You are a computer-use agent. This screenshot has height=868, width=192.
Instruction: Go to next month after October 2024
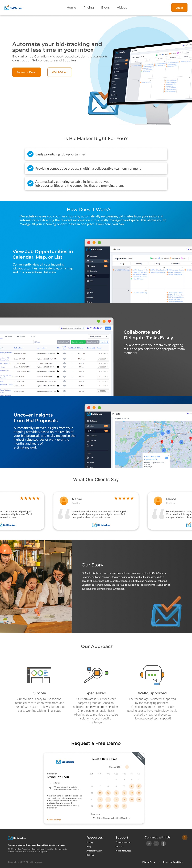127,767
